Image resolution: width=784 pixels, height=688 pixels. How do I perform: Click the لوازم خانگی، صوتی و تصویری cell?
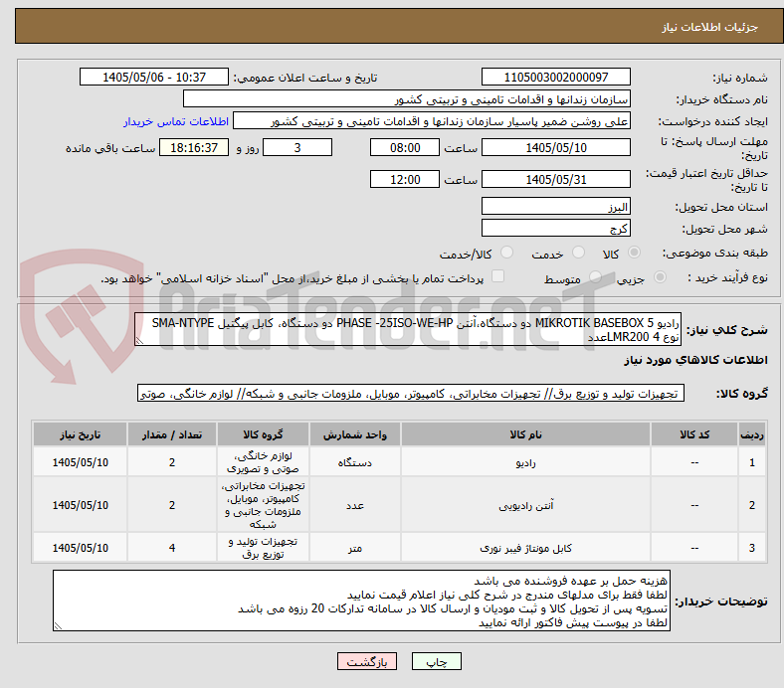pos(263,462)
